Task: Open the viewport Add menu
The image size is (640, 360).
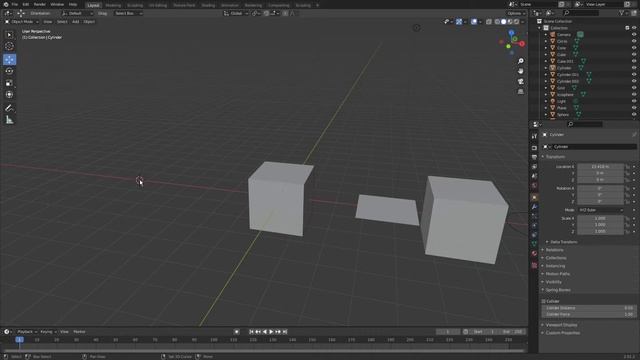Action: coord(76,22)
